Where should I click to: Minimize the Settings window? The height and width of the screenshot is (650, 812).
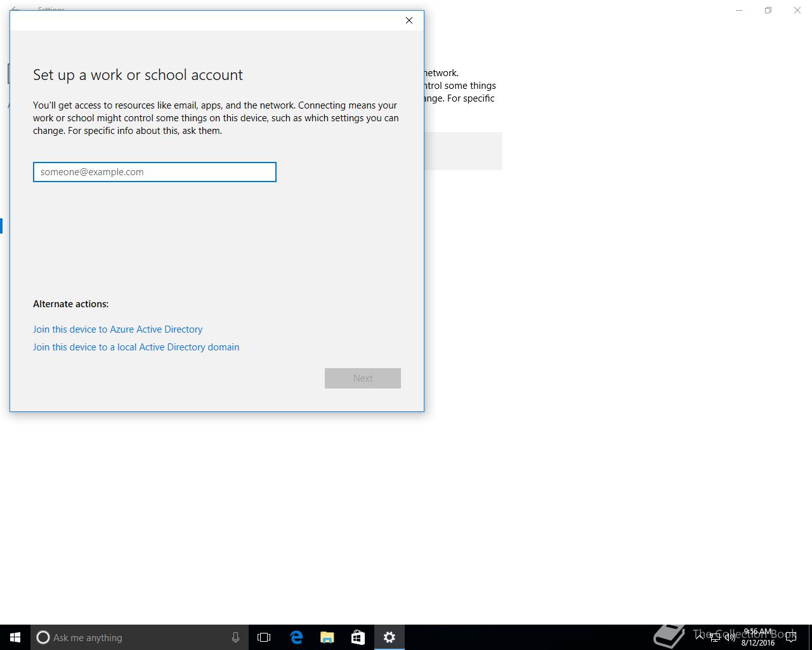739,10
